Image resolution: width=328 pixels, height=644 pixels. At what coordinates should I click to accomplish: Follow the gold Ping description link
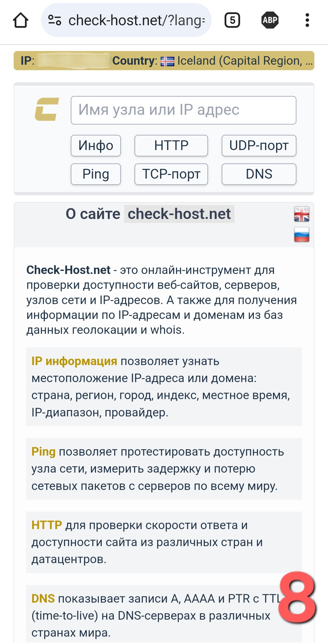(43, 452)
